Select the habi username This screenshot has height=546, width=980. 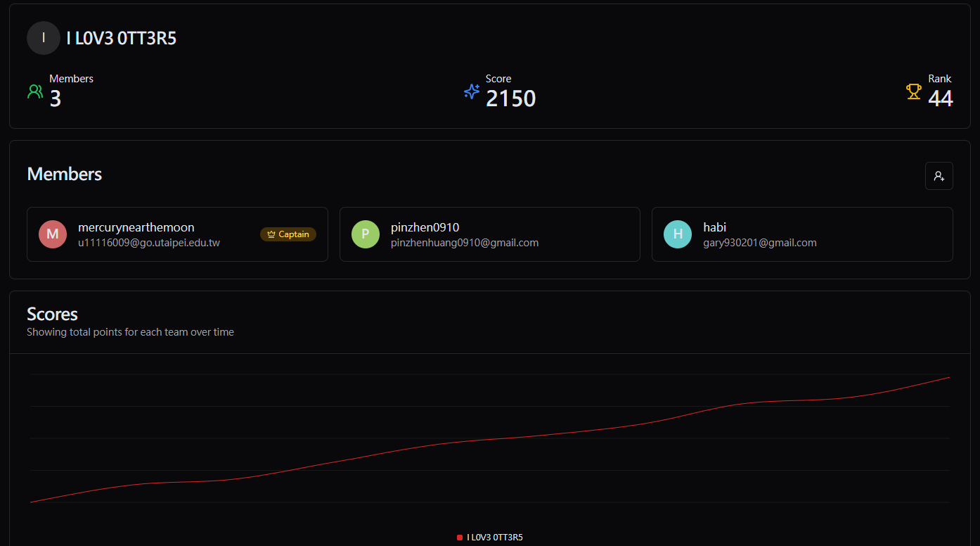[x=714, y=227]
